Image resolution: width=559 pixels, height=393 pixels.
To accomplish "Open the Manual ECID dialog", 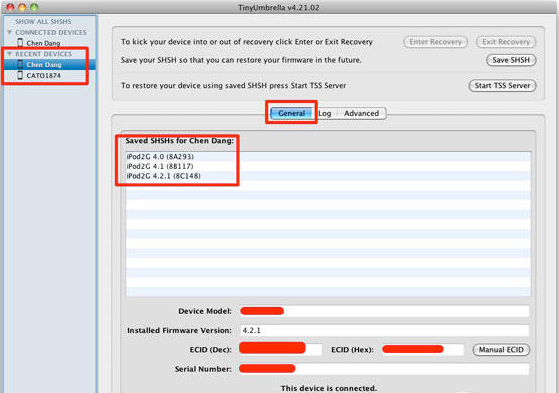I will [x=501, y=350].
